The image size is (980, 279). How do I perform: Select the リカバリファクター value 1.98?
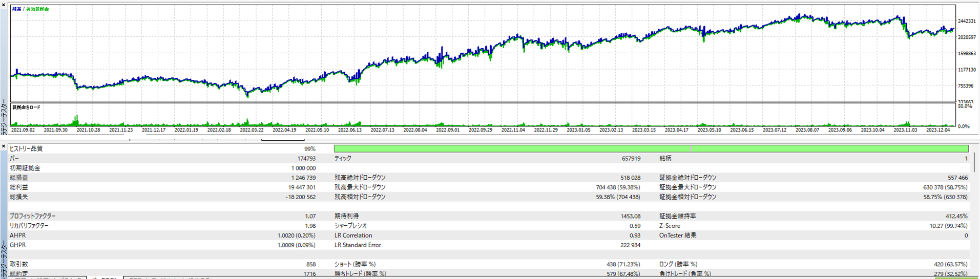click(x=310, y=226)
